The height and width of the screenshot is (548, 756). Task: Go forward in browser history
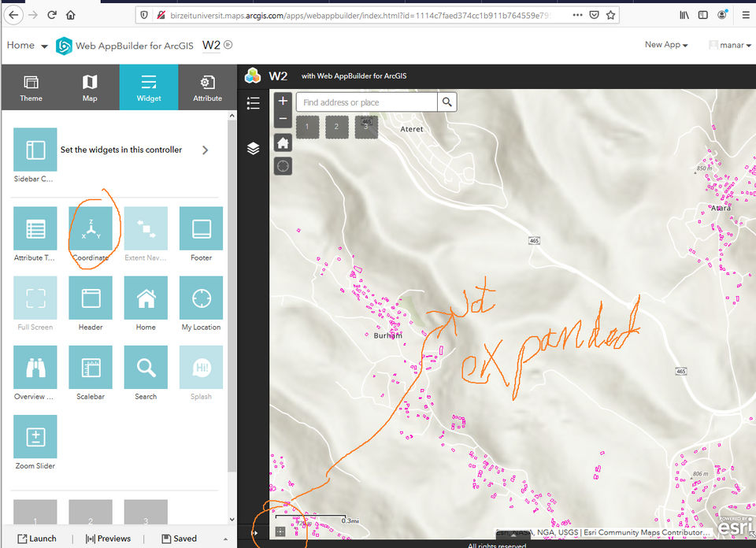(33, 15)
